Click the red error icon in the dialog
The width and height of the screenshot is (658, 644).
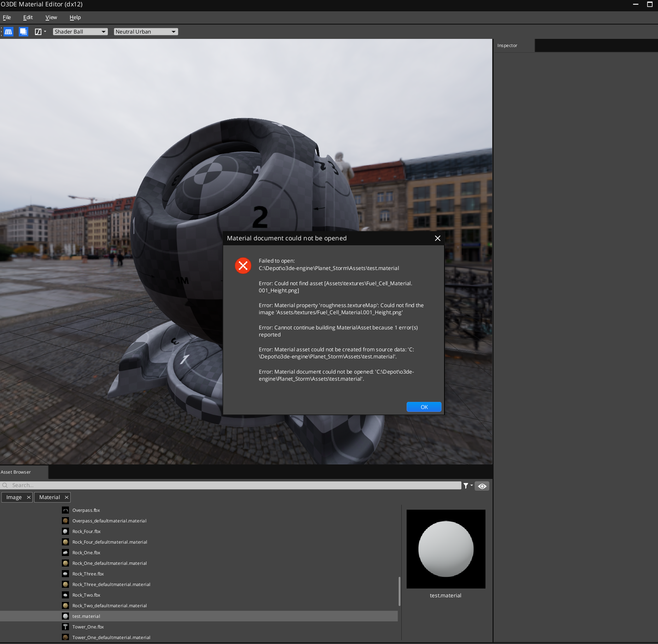[243, 265]
